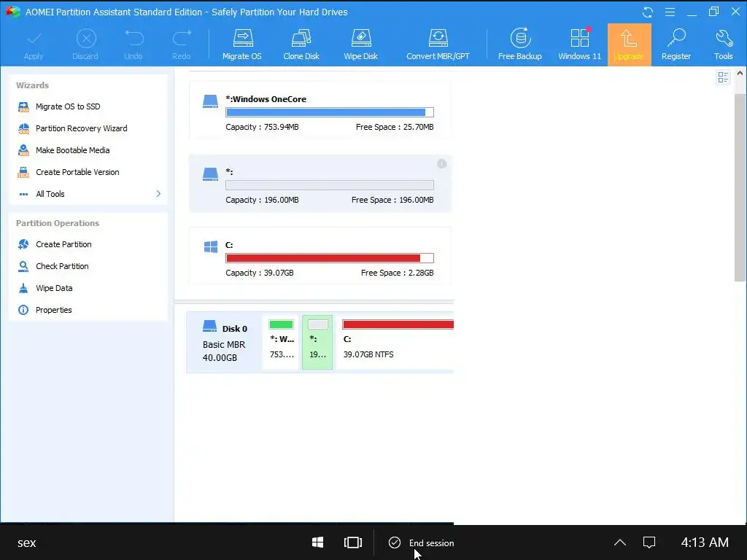
Task: Open the Windows 11 checker
Action: [x=579, y=45]
